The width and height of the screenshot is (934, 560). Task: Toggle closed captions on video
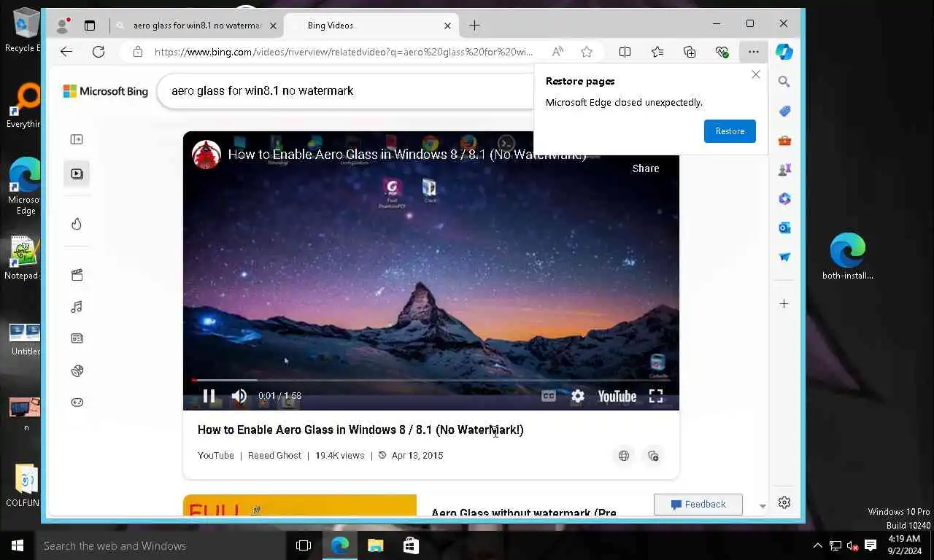coord(549,396)
